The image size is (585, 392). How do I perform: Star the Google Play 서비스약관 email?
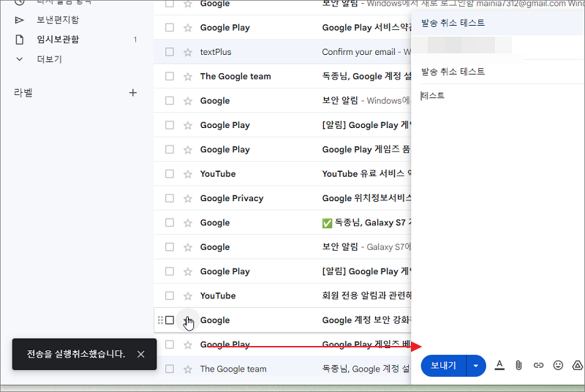pyautogui.click(x=188, y=28)
